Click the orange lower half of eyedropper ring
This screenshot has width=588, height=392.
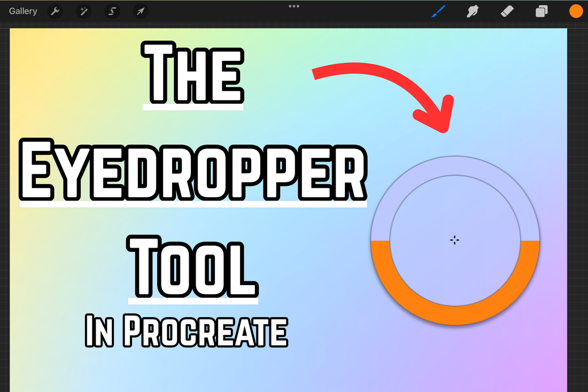pyautogui.click(x=455, y=316)
